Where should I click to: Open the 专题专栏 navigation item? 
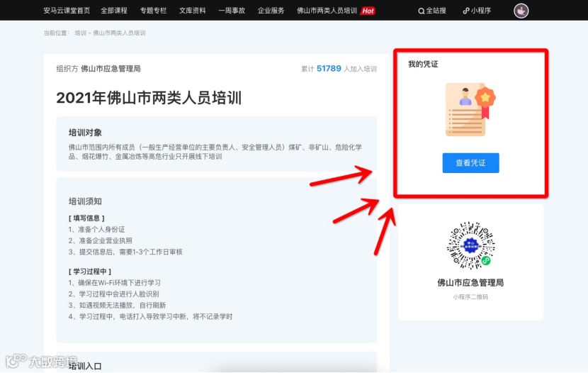(153, 11)
